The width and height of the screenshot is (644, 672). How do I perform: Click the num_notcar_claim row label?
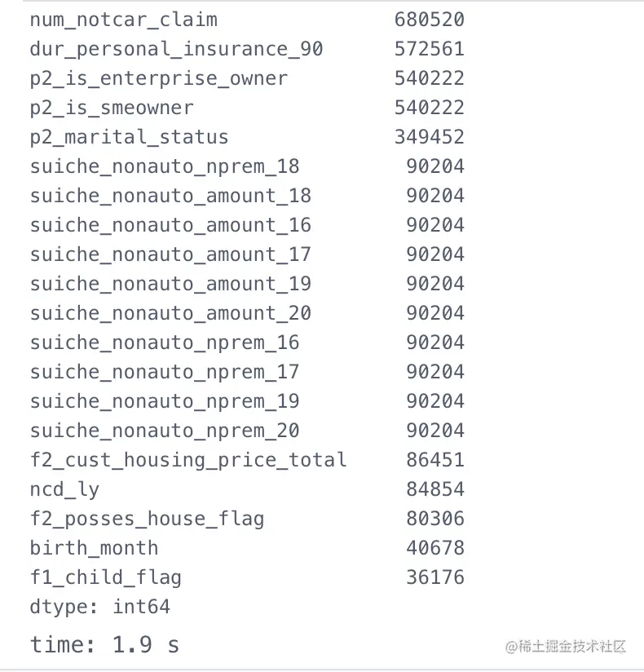tap(124, 20)
